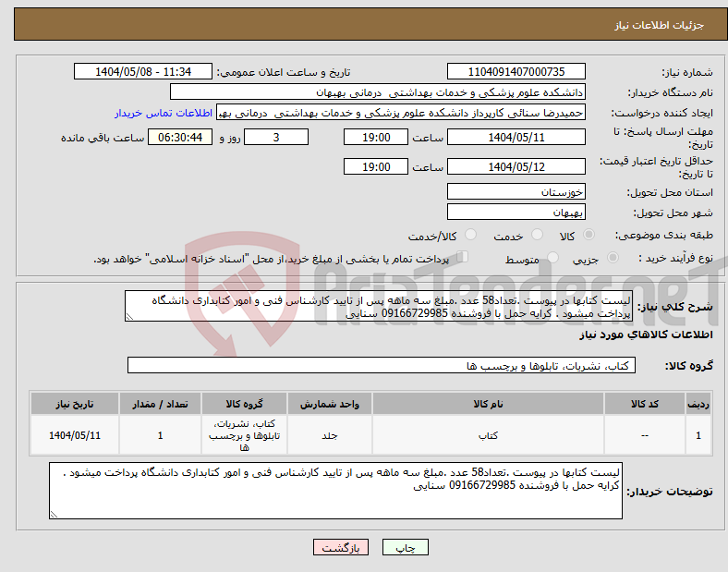The width and height of the screenshot is (728, 572).
Task: Click the گروه کالا field with کتاب، نشریات
Action: pyautogui.click(x=382, y=365)
